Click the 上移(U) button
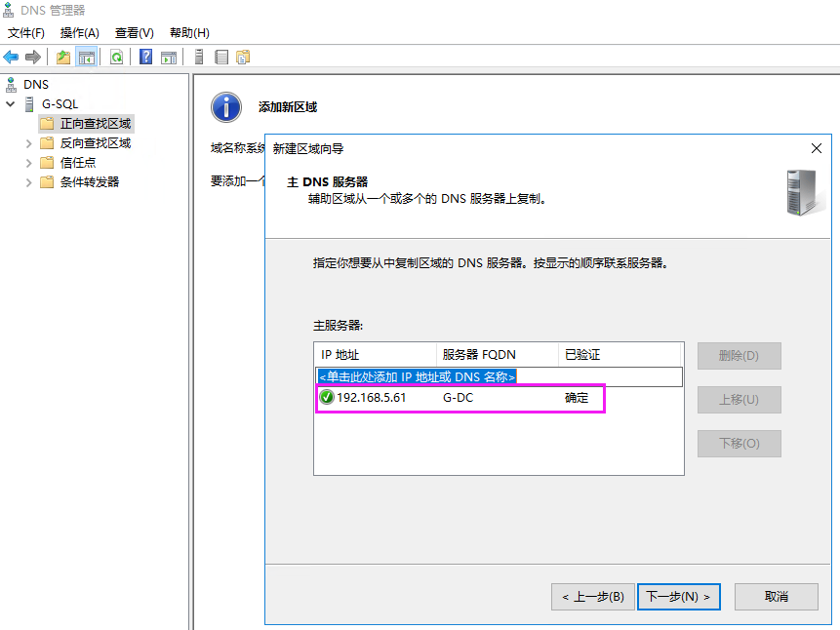840x630 pixels. pos(740,400)
